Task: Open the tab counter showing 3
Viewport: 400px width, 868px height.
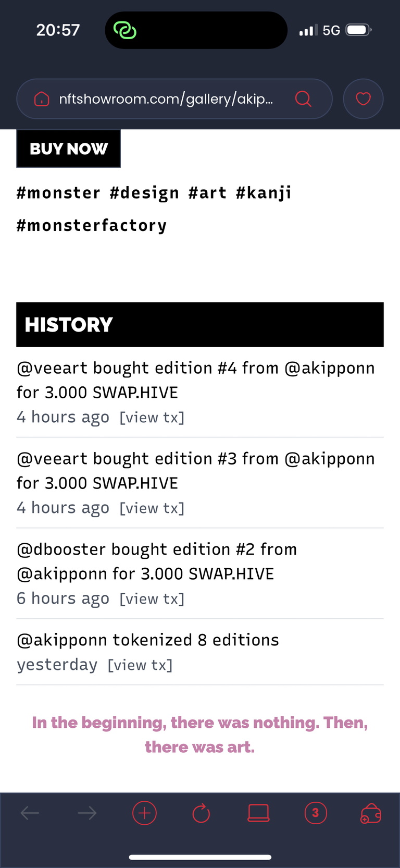Action: [315, 813]
